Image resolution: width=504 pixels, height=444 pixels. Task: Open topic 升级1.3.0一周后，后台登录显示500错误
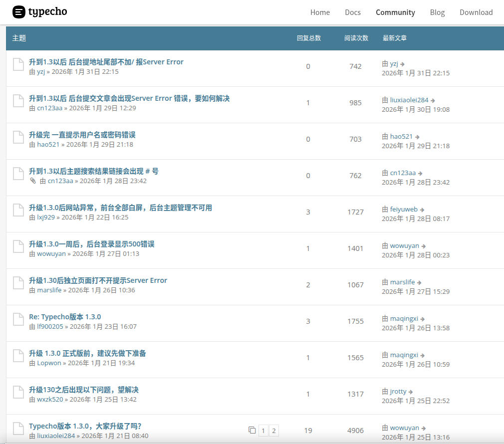(92, 244)
